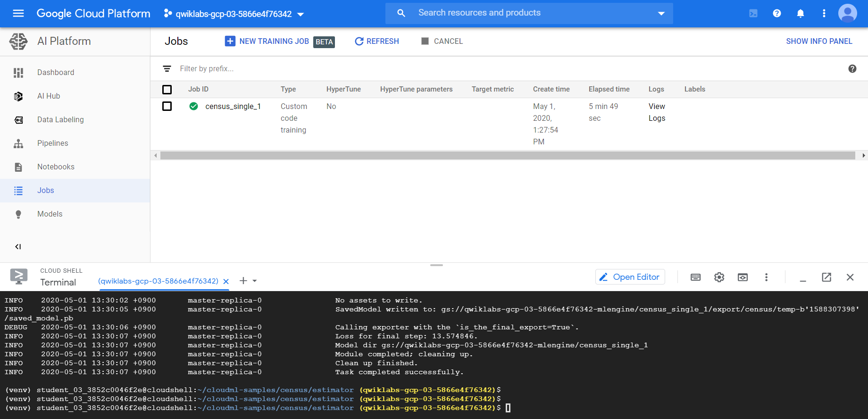Open the hamburger navigation menu

pyautogui.click(x=18, y=13)
